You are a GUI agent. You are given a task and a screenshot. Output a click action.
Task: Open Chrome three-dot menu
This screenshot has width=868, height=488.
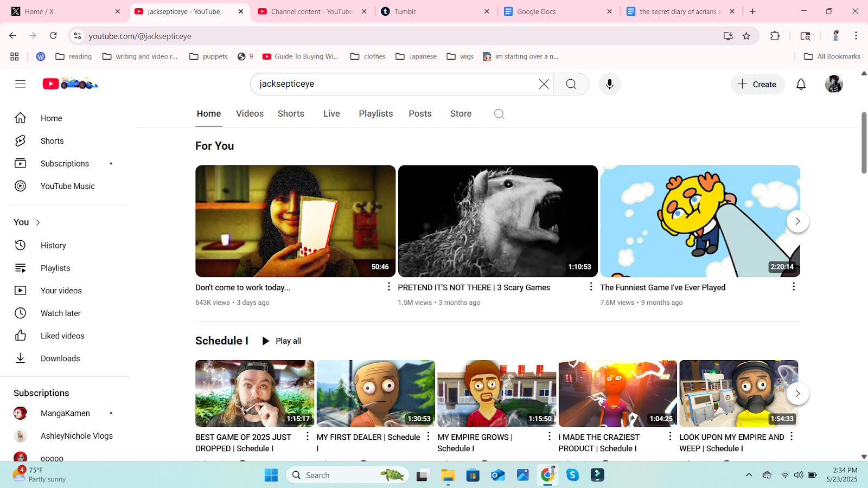(856, 36)
